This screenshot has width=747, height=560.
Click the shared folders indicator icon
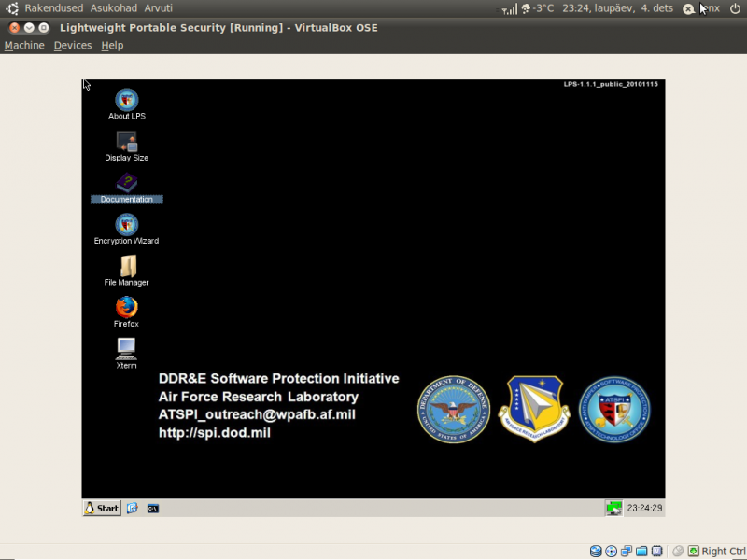(x=641, y=551)
